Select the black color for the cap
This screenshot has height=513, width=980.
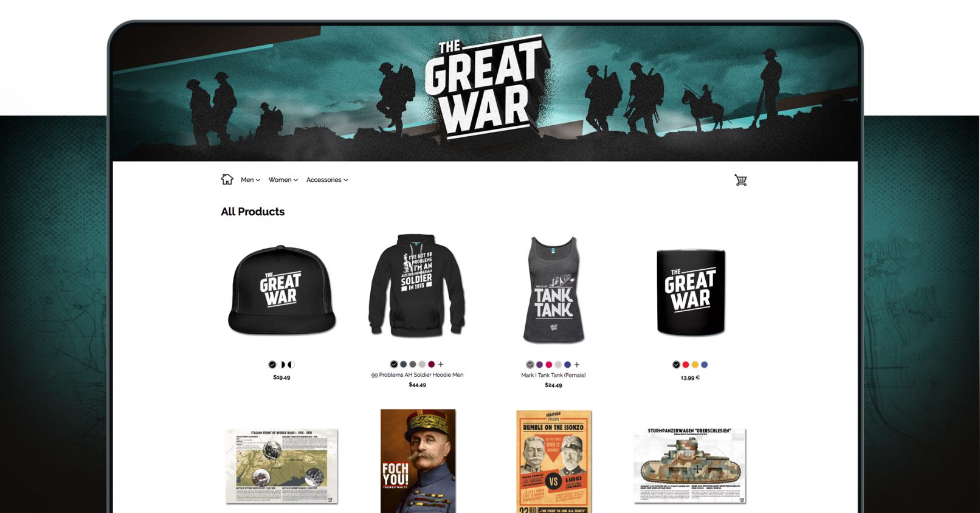(x=272, y=365)
